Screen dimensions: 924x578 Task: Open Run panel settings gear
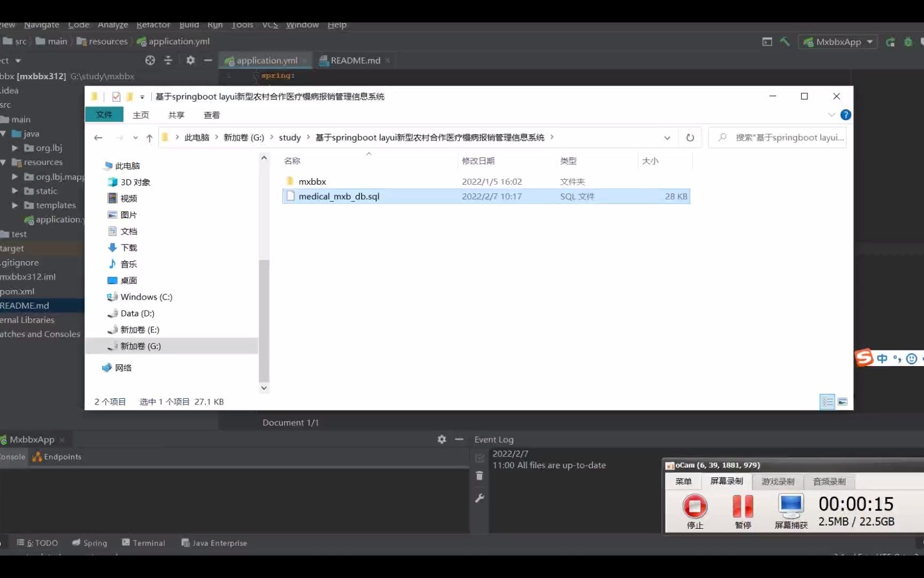click(442, 439)
